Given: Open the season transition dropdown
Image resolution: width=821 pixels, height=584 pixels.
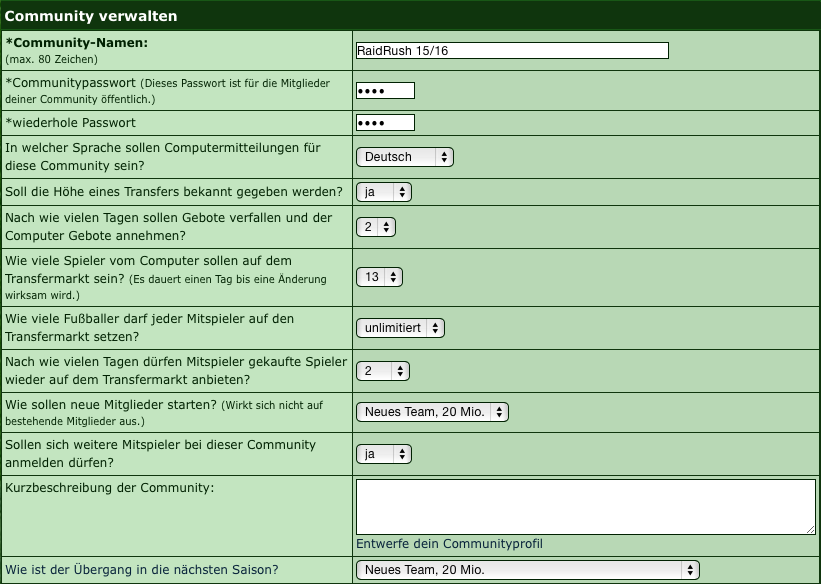Looking at the screenshot, I should [528, 570].
